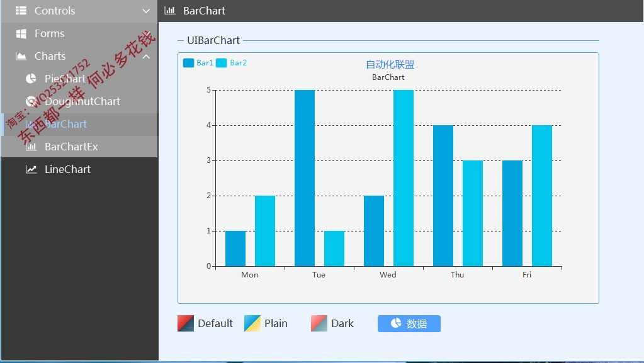
Task: Collapse the Charts section chevron
Action: click(x=146, y=56)
